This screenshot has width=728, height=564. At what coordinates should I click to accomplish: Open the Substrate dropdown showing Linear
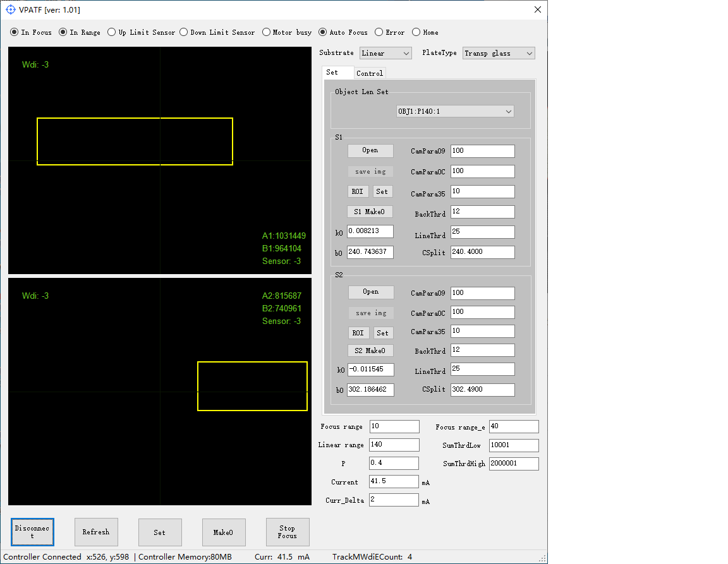tap(386, 53)
